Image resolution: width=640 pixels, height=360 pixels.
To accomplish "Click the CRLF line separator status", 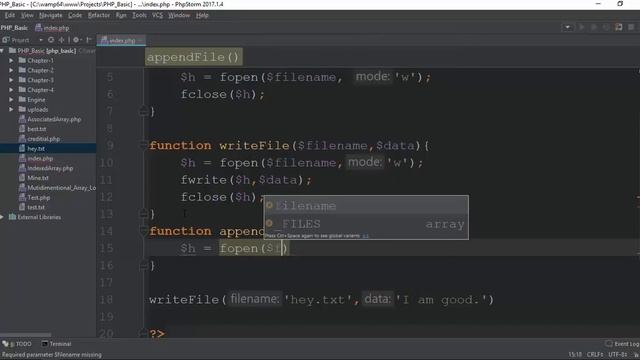I will pos(595,355).
